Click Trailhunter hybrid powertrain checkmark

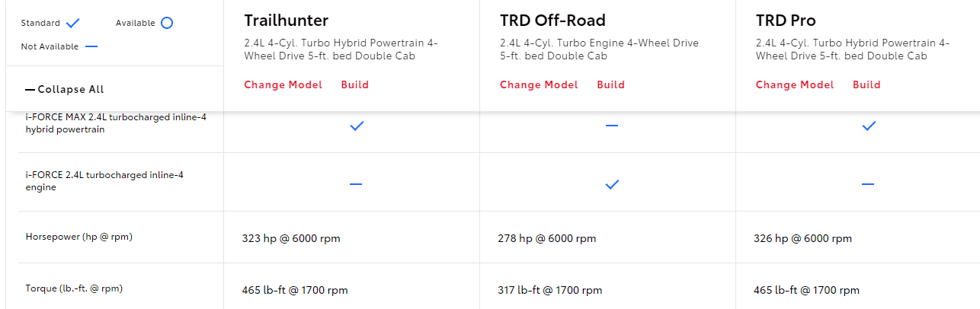356,126
